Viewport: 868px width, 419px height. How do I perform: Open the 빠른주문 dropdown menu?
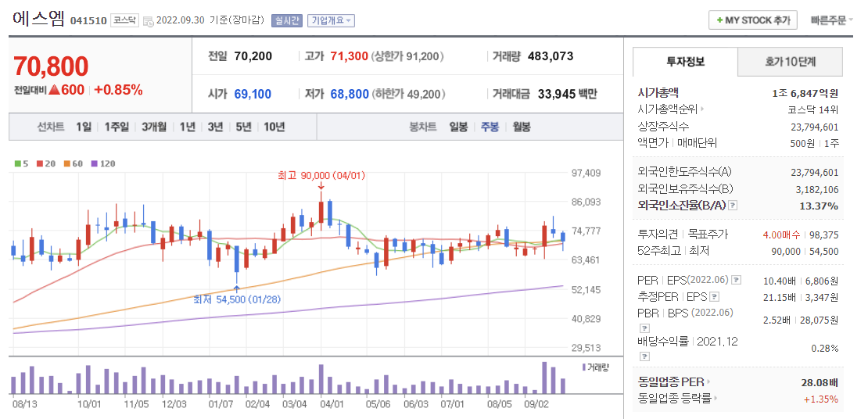[x=832, y=20]
